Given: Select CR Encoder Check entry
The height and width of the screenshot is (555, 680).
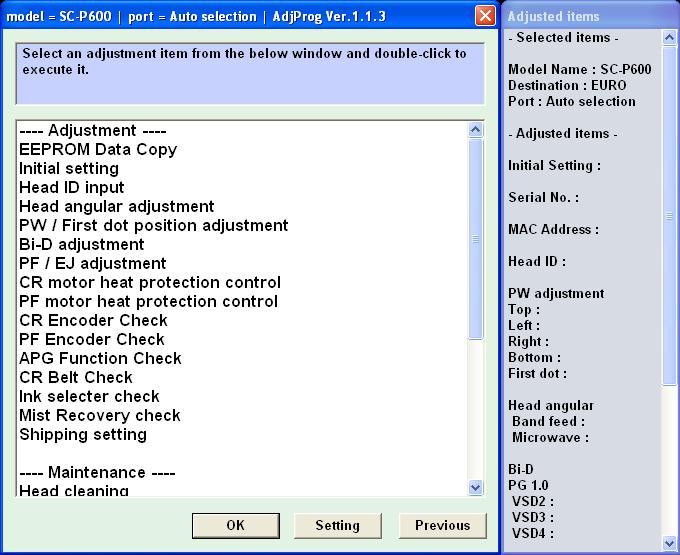Looking at the screenshot, I should tap(93, 321).
